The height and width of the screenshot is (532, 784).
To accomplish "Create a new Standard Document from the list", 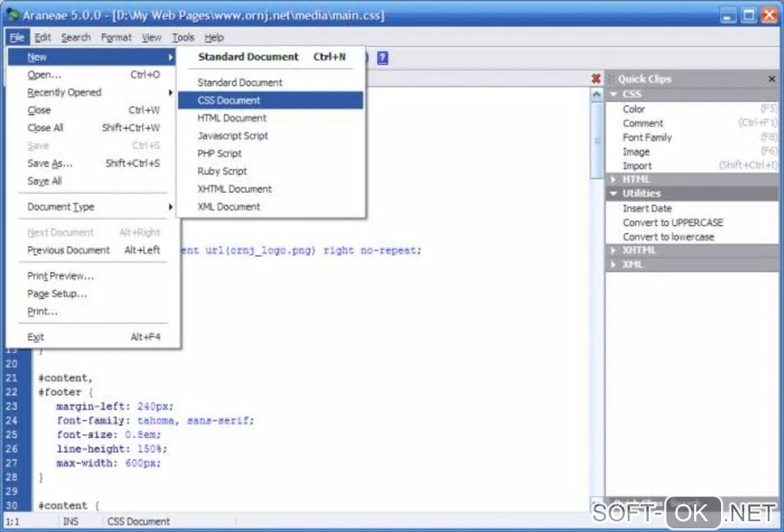I will point(271,82).
